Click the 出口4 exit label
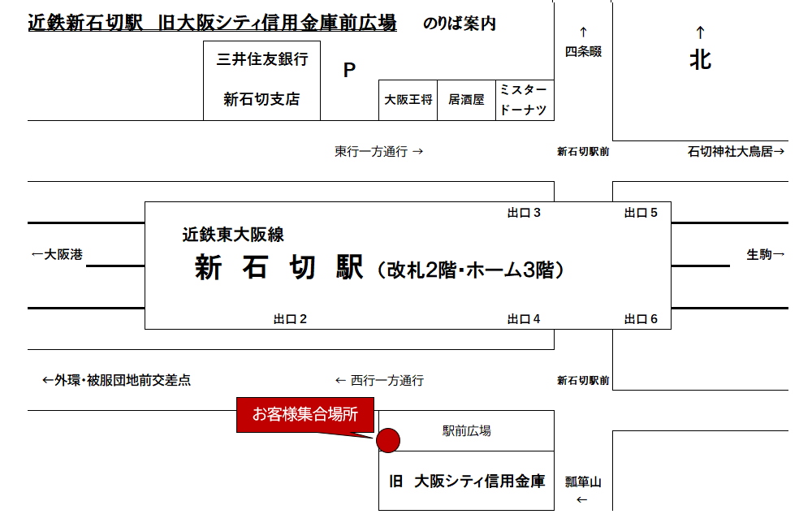The width and height of the screenshot is (812, 527). tap(524, 319)
